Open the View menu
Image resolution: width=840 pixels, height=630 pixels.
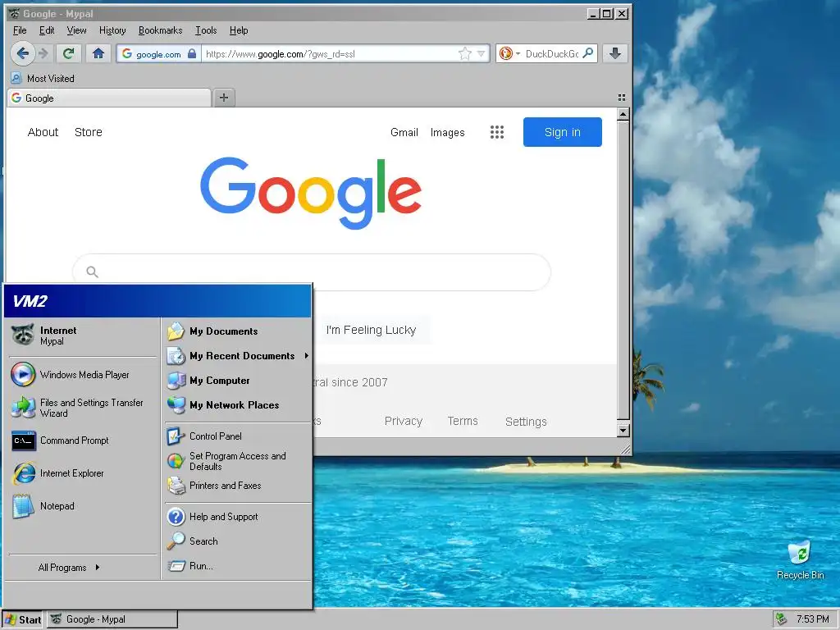click(x=76, y=30)
